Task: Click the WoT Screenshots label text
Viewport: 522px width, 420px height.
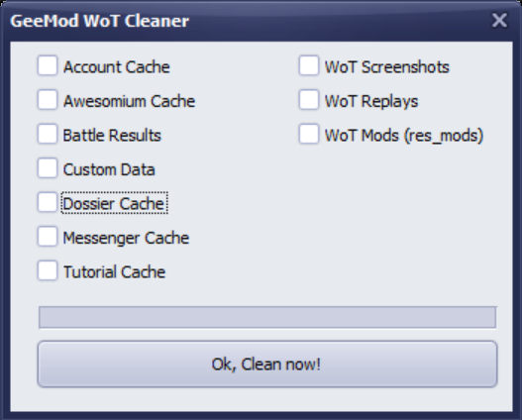Action: coord(387,67)
